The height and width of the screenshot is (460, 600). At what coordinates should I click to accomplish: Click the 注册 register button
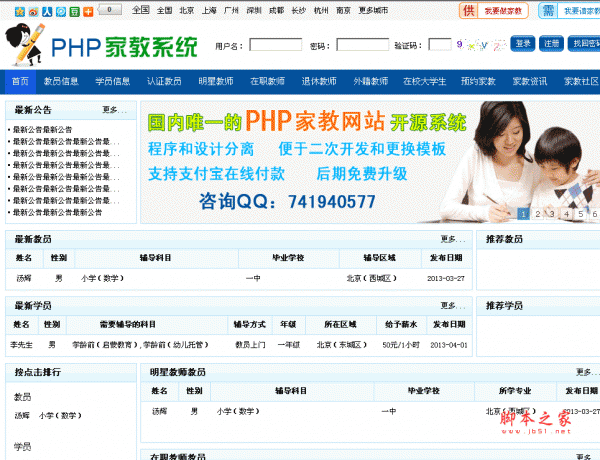(551, 44)
